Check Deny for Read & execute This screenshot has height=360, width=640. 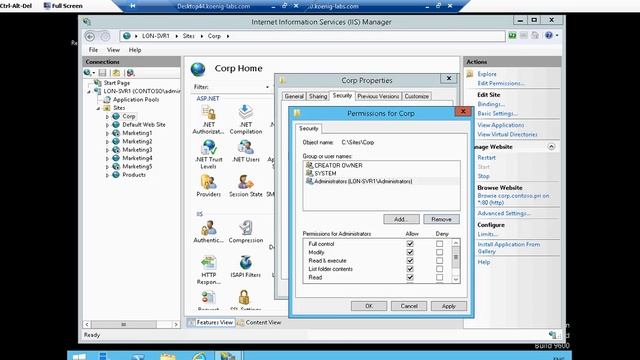click(x=439, y=260)
